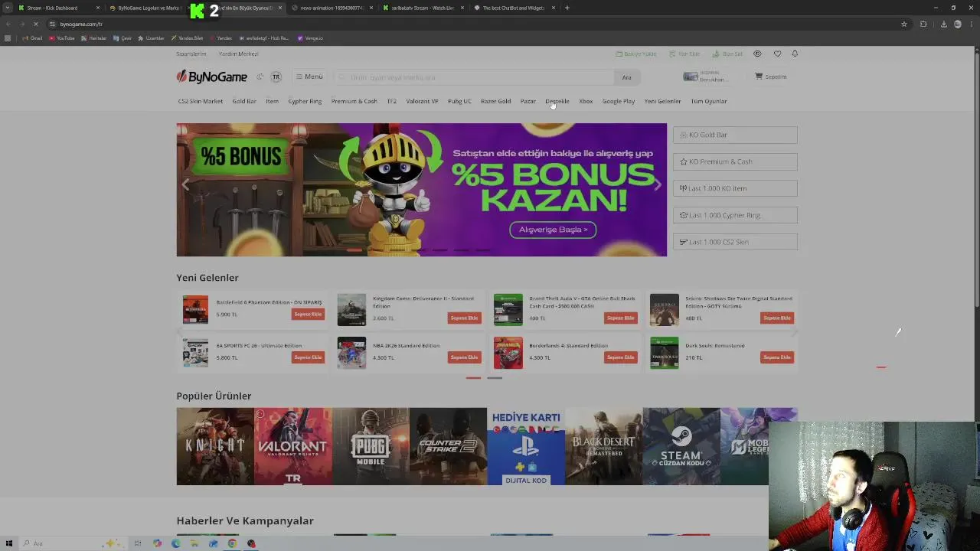Screen dimensions: 980x551
Task: Go to previous banner slide arrow
Action: 185,184
